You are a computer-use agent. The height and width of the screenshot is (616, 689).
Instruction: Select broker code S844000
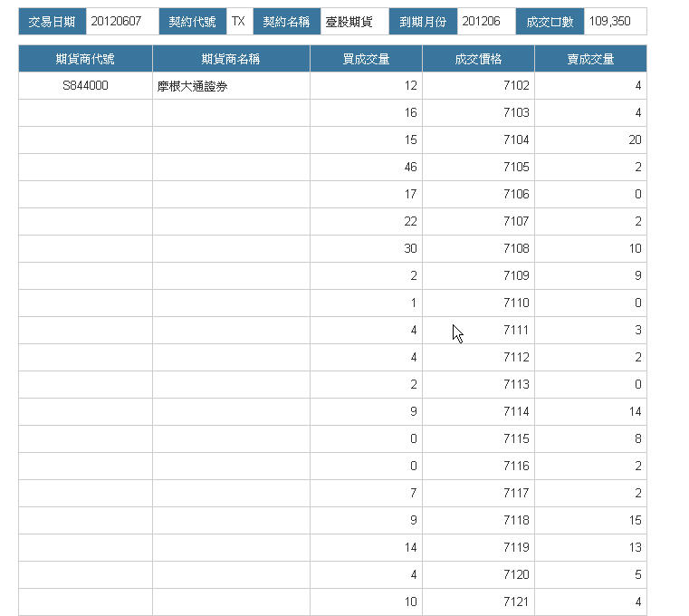(85, 85)
